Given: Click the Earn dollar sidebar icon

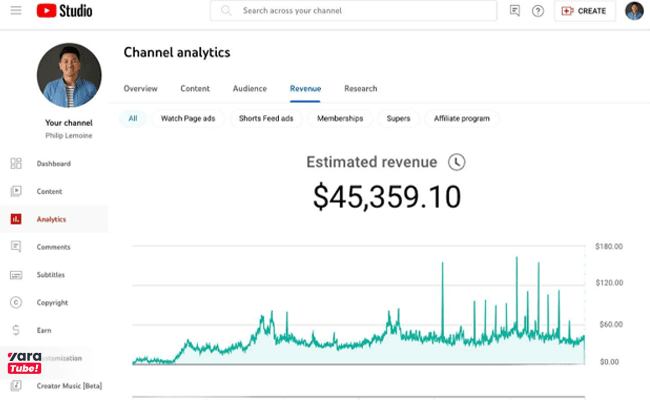Looking at the screenshot, I should click(x=16, y=330).
